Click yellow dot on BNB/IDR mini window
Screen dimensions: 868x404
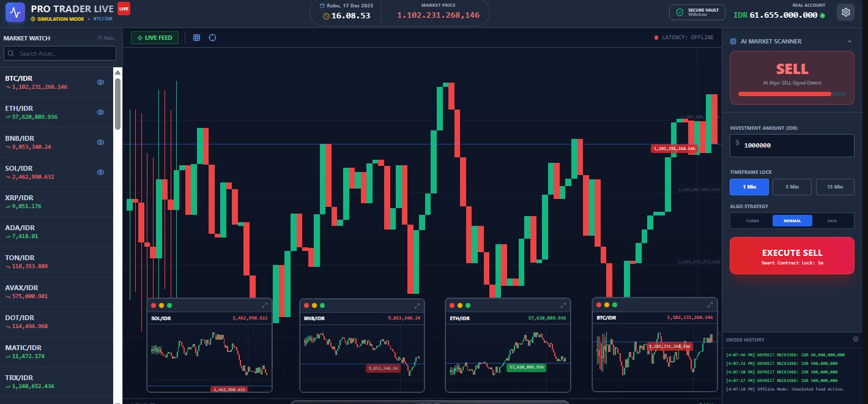point(314,305)
